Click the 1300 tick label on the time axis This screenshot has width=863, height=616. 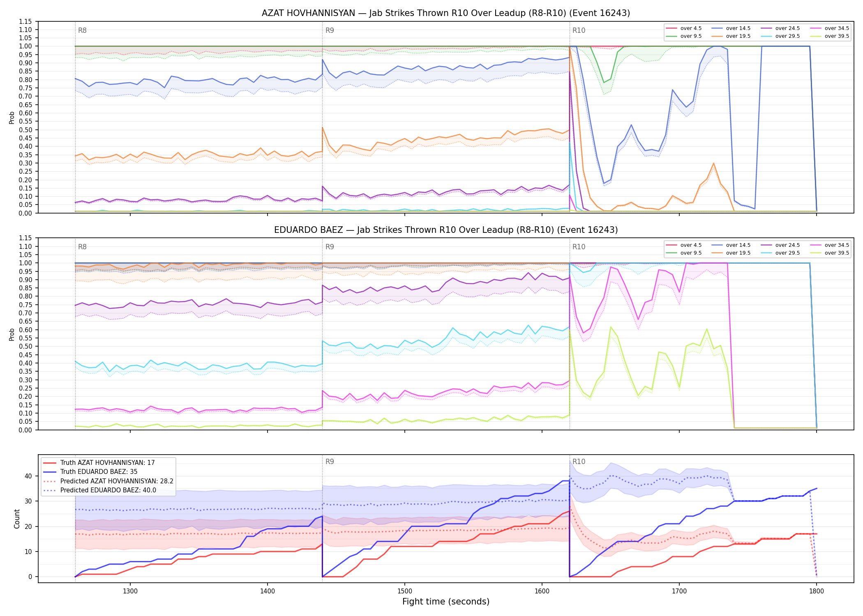pos(130,591)
